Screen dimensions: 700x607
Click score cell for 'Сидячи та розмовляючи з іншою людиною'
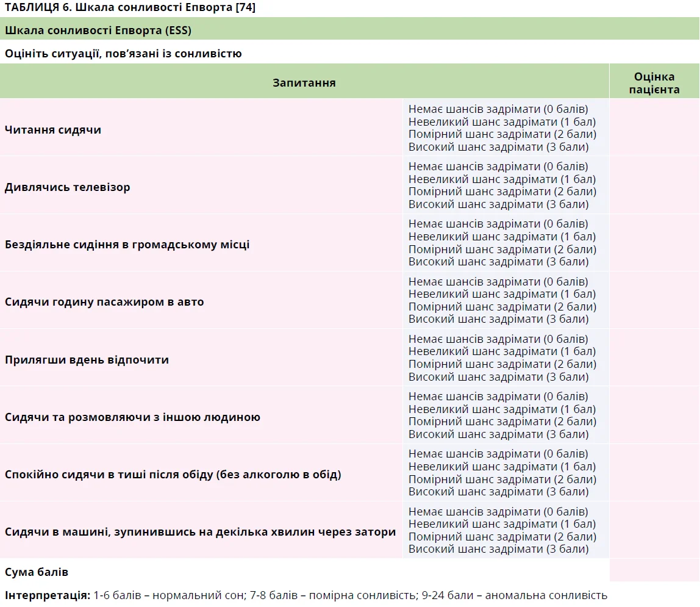click(x=654, y=415)
